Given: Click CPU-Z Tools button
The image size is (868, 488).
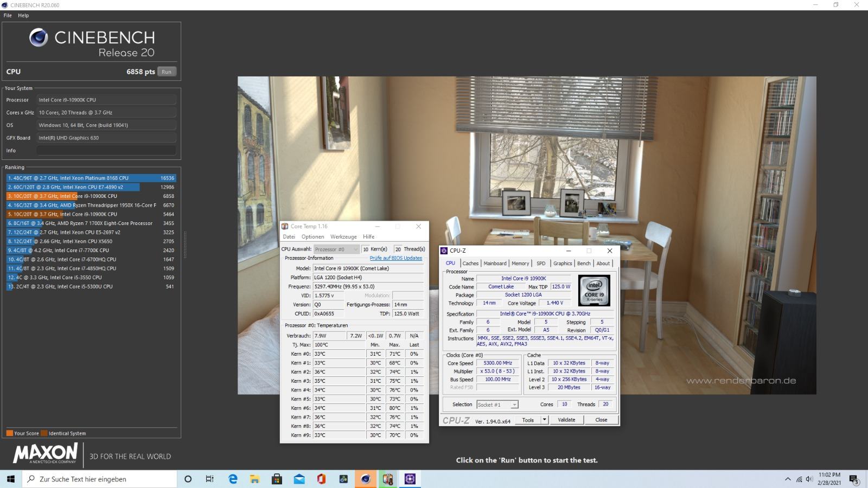Looking at the screenshot, I should pyautogui.click(x=528, y=420).
